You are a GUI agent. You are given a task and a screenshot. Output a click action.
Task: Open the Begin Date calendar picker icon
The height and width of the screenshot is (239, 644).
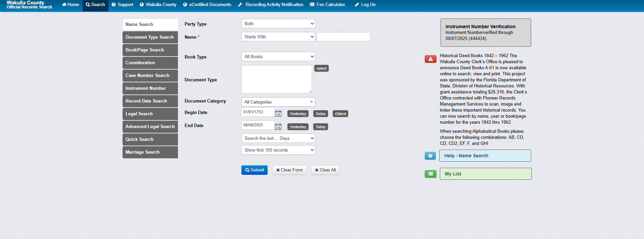point(278,114)
